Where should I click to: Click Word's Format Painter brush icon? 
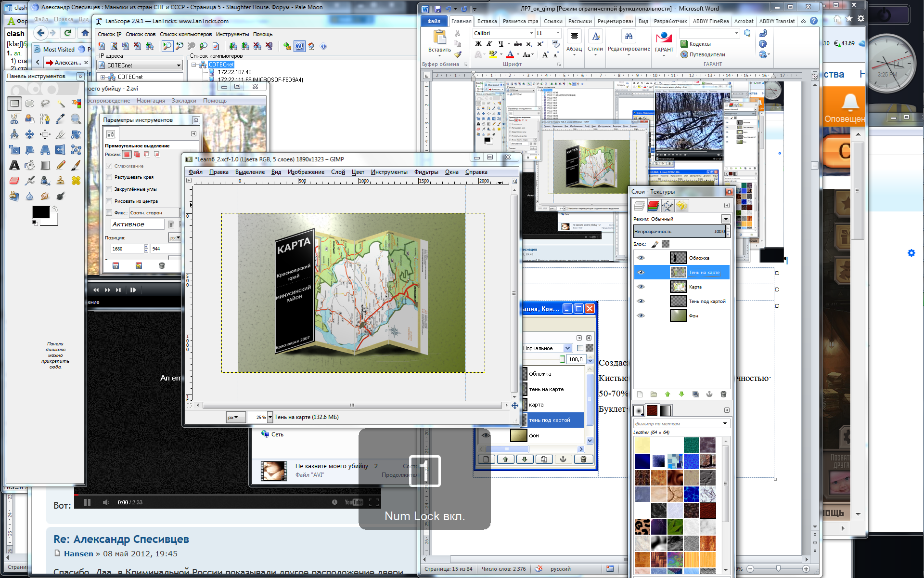[x=458, y=54]
